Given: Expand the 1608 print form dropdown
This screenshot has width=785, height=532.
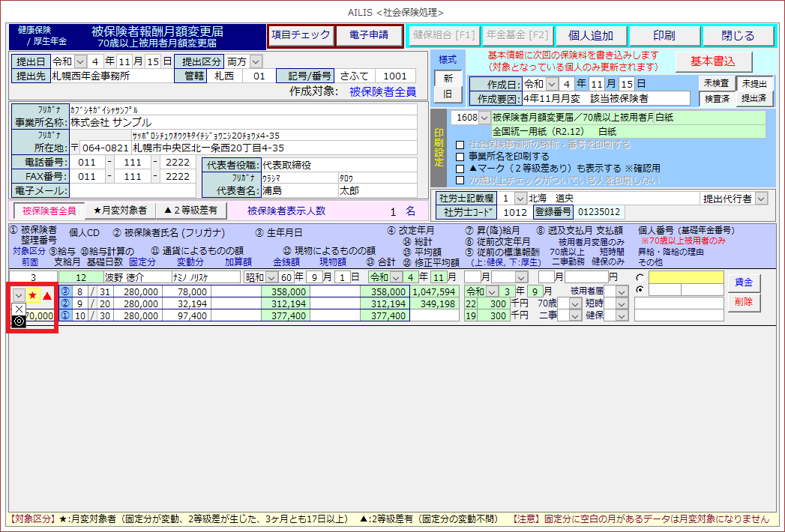Looking at the screenshot, I should coord(484,118).
